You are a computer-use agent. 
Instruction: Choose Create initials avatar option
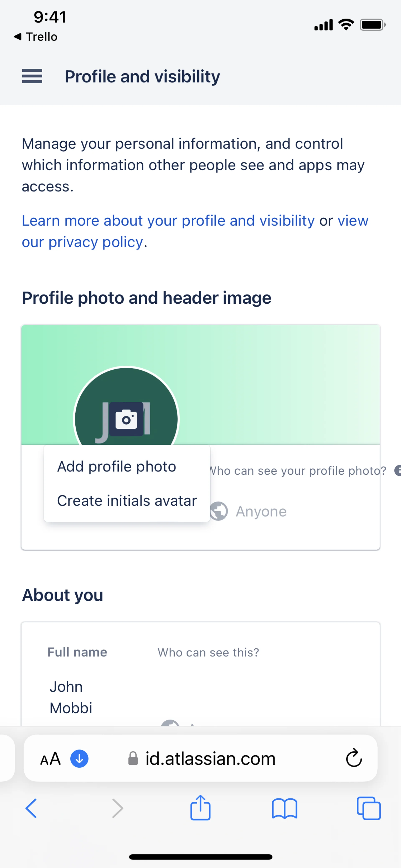point(127,501)
